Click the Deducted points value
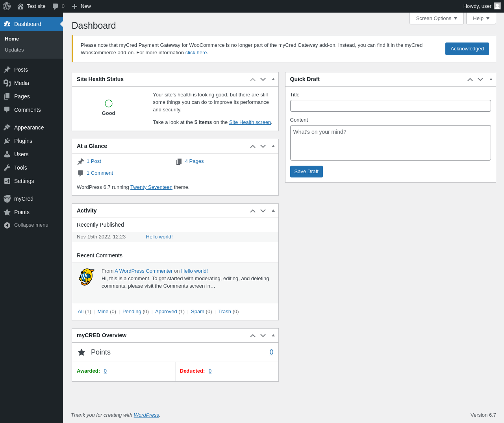The image size is (504, 423). 210,371
